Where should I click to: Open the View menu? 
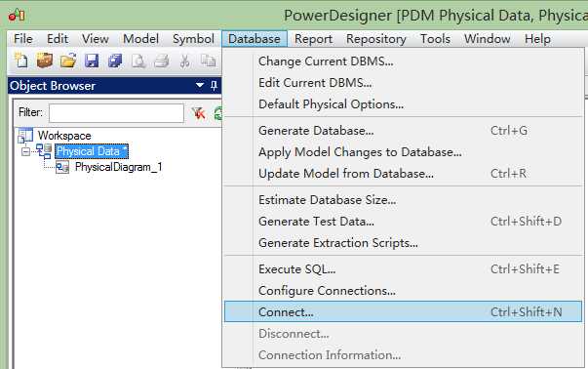(x=96, y=39)
